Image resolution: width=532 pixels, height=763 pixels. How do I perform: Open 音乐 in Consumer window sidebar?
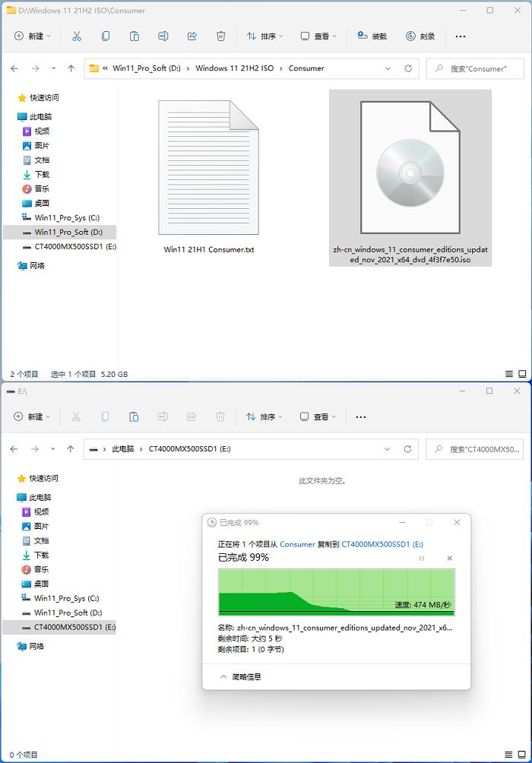pos(36,188)
